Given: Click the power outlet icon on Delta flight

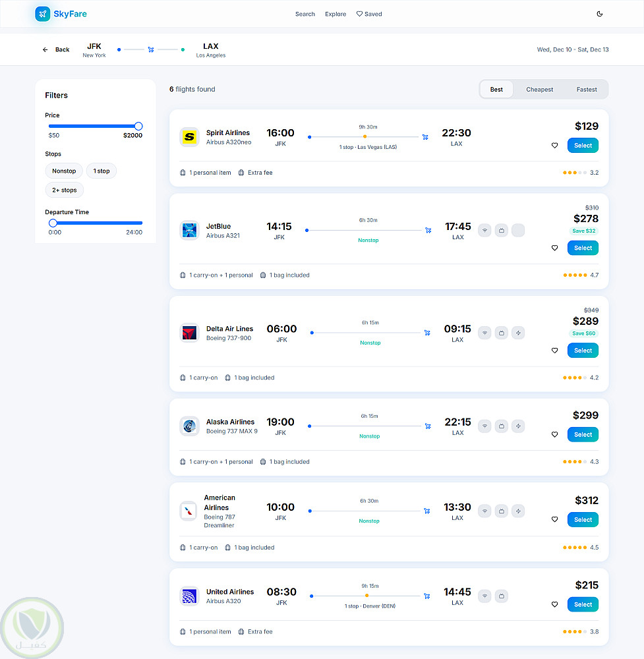Looking at the screenshot, I should (x=518, y=333).
